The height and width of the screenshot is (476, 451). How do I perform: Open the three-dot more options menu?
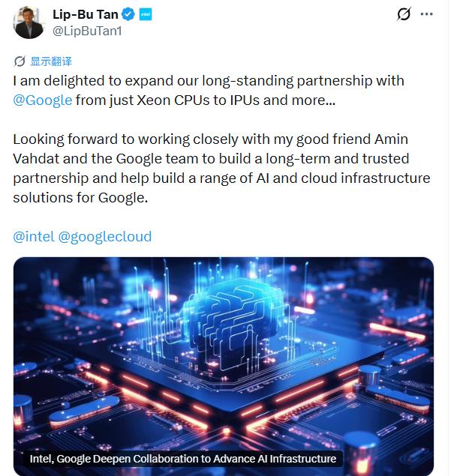(x=427, y=15)
